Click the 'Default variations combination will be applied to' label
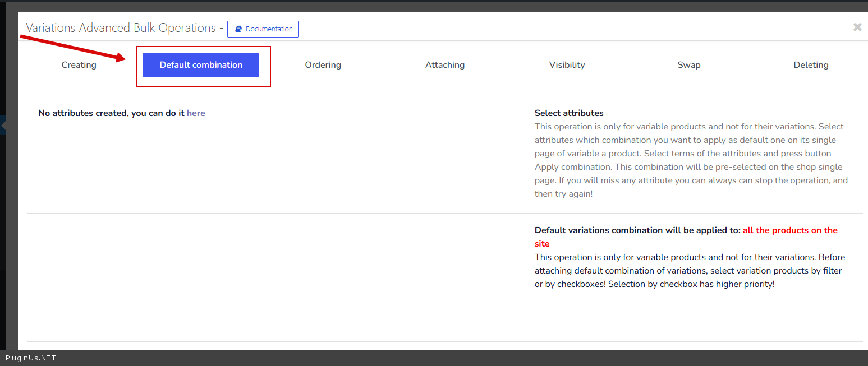Viewport: 868px width, 366px height. [637, 230]
